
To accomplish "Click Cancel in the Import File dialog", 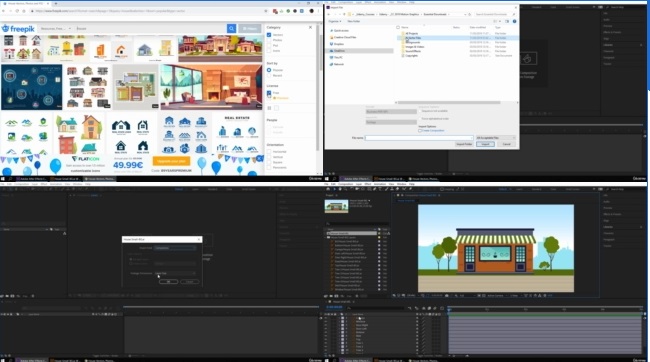I will coord(507,144).
